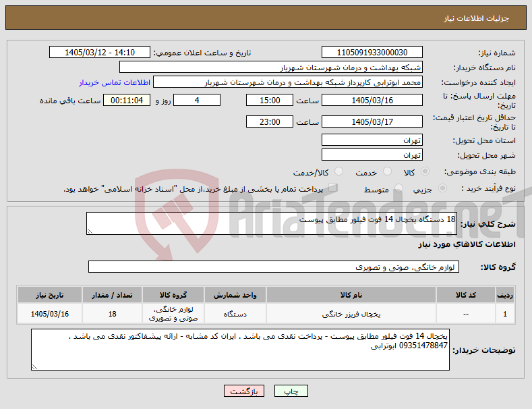Click the description area resize handle
The image size is (532, 409).
[x=90, y=231]
